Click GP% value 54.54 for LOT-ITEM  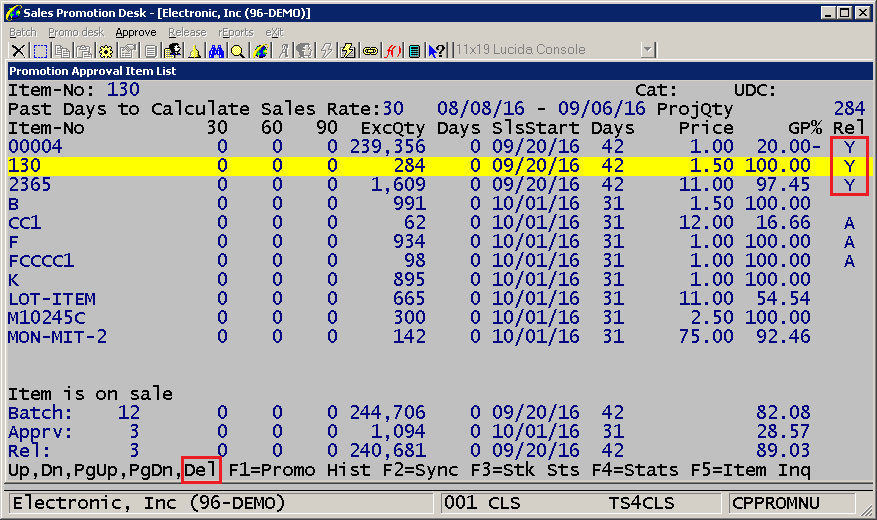(x=783, y=299)
